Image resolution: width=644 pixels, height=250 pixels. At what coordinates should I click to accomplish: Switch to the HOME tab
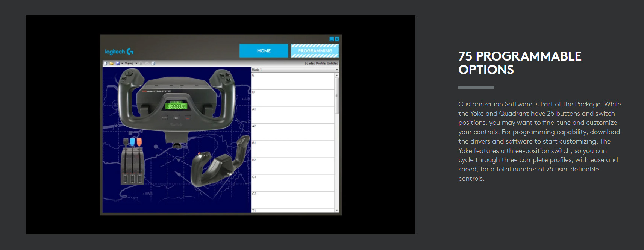coord(264,51)
